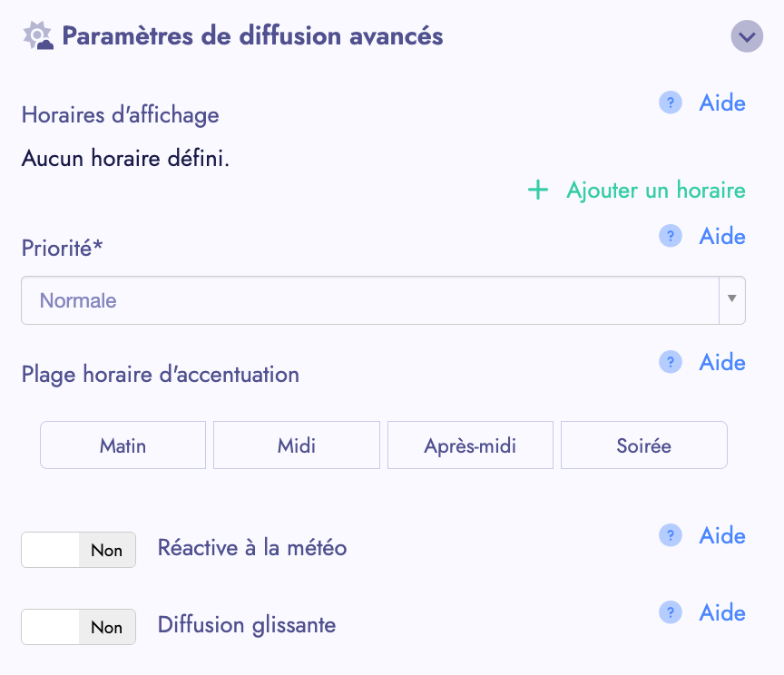Open the Aide link for Horaires d'affichage
The width and height of the screenshot is (784, 675).
click(722, 103)
